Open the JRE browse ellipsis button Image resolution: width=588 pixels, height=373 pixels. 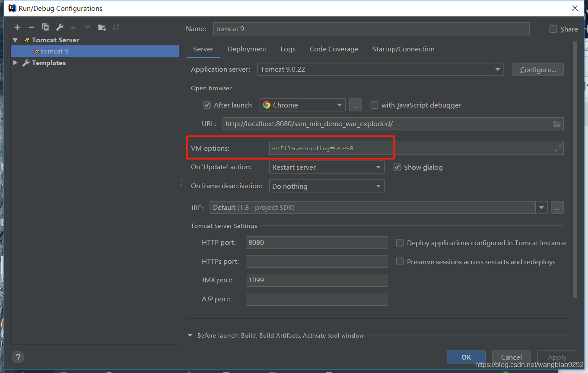point(557,207)
